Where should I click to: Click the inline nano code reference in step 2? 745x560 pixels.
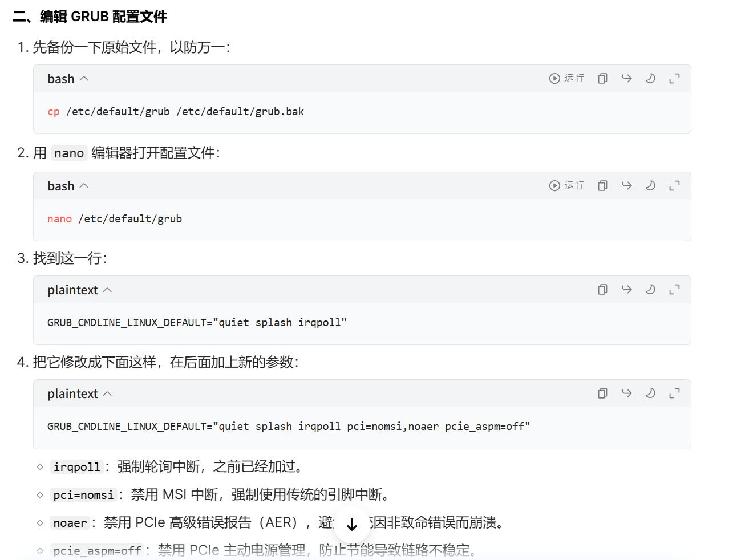click(x=68, y=153)
